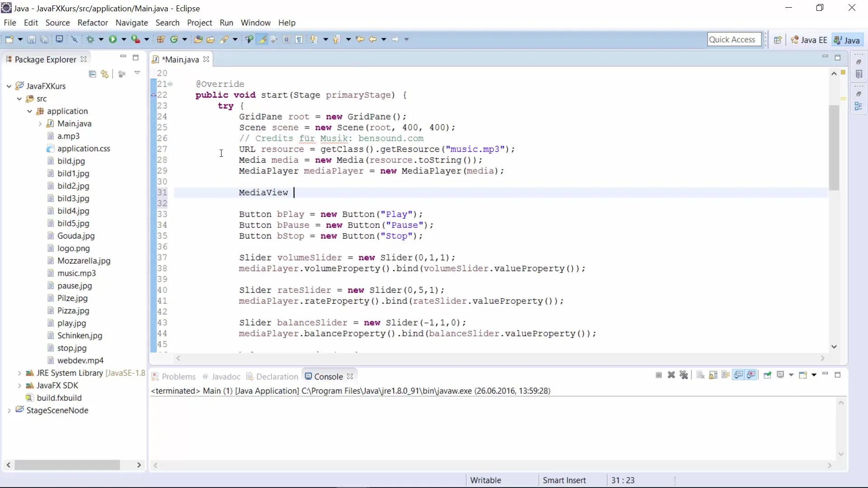Screen dimensions: 868x488
Task: Toggle Word Wrap in Console toolbar
Action: click(726, 375)
